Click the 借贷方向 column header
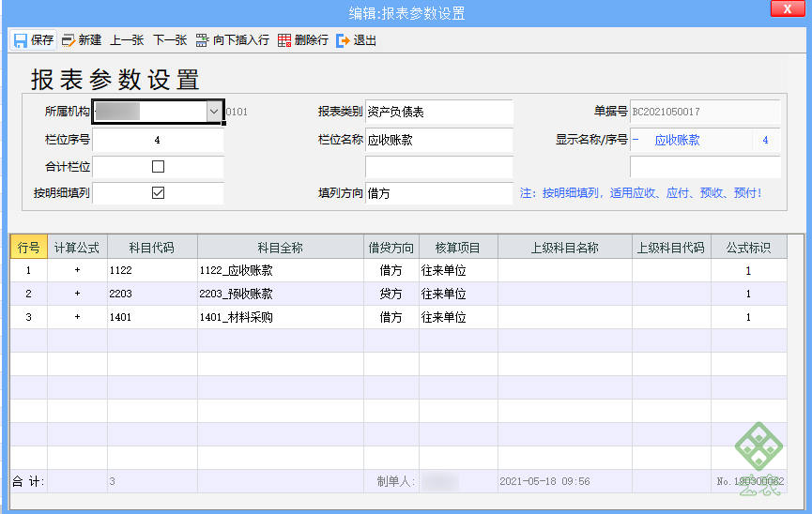This screenshot has width=812, height=514. point(391,248)
